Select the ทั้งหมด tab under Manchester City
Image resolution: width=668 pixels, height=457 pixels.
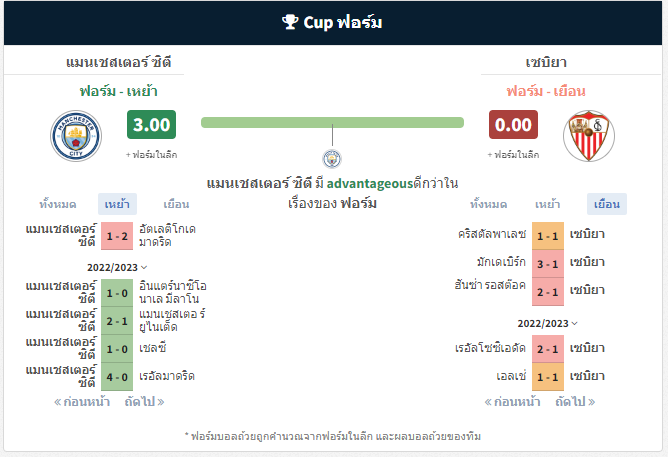[58, 204]
